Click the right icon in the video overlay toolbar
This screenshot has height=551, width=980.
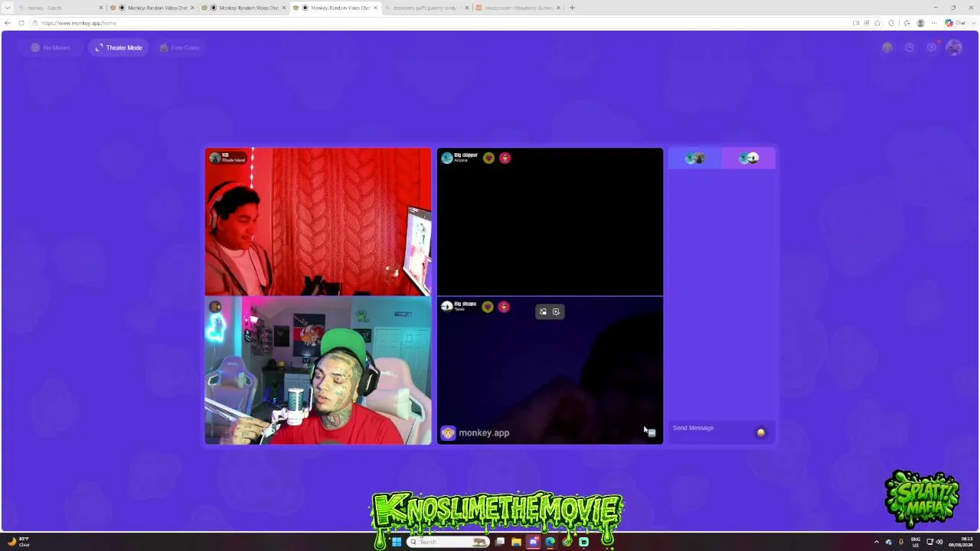pyautogui.click(x=556, y=311)
